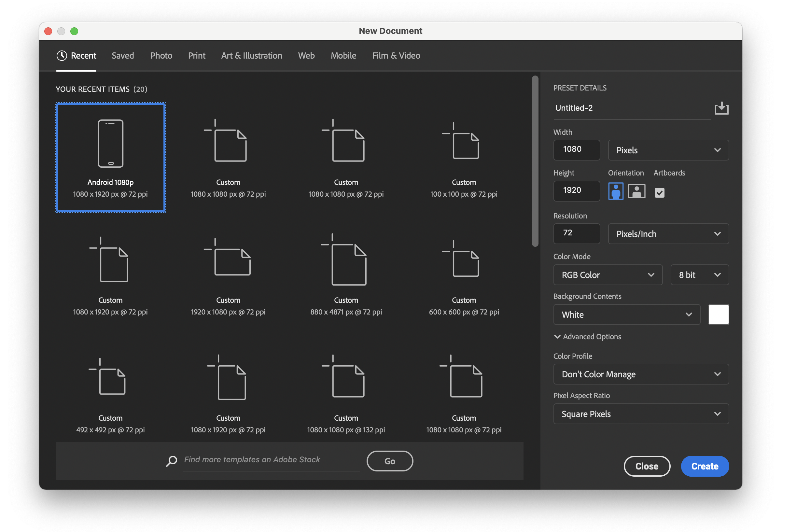The image size is (797, 532).
Task: Click the Android 1080p phone preset icon
Action: pyautogui.click(x=111, y=144)
